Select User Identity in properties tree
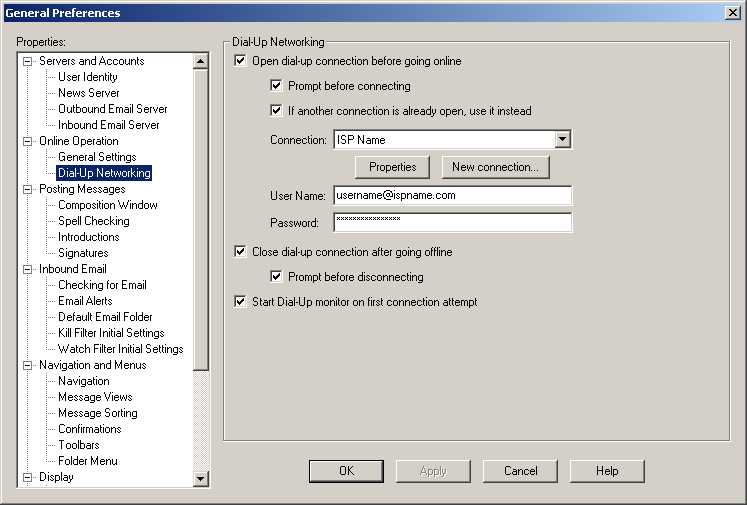Screen dimensions: 747x505 tap(87, 77)
